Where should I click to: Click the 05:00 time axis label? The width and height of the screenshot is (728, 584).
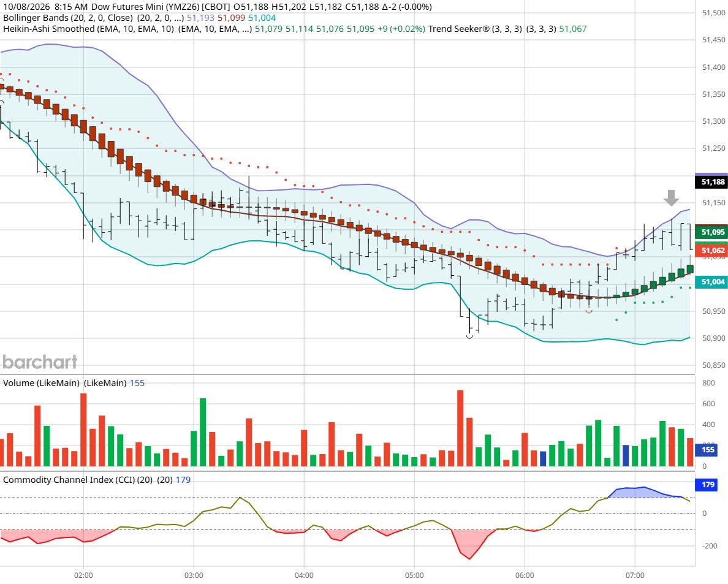click(414, 575)
